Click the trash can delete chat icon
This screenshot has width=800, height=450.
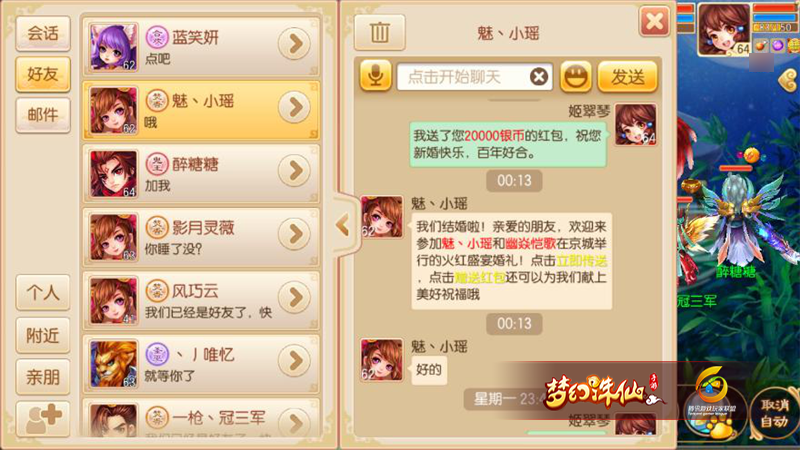pyautogui.click(x=380, y=33)
